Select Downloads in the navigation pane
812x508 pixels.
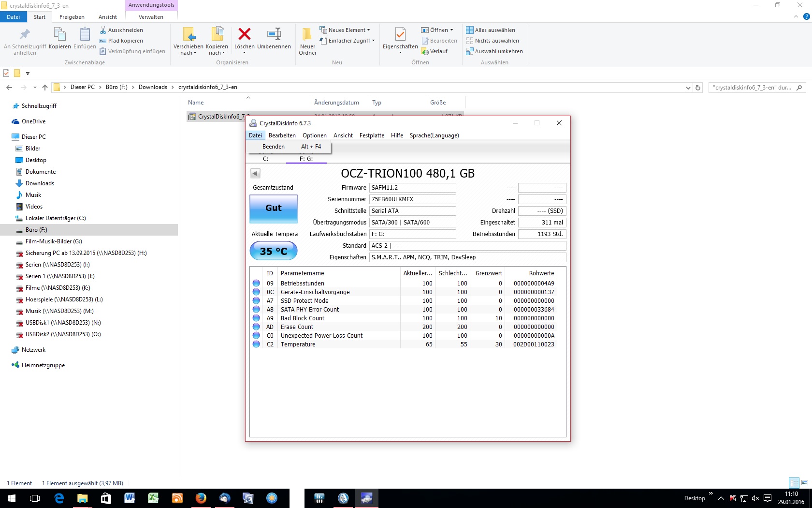click(40, 183)
